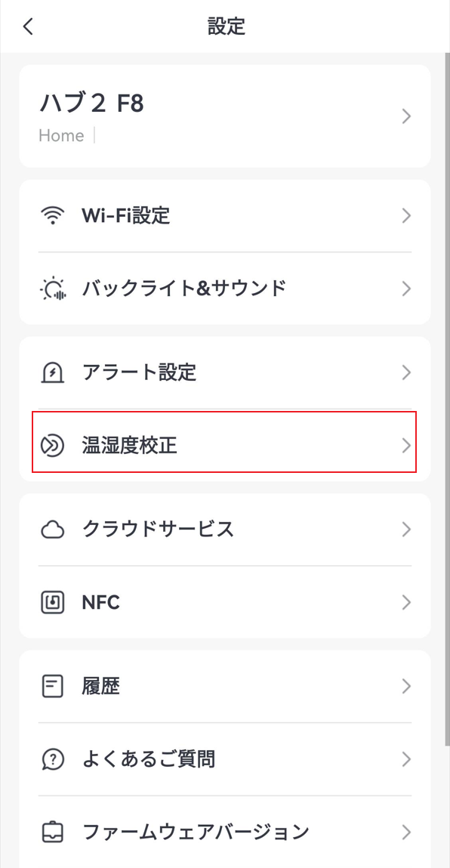Expand the ハブ2 F8 device chevron
Screen dimensions: 450x868
point(406,116)
